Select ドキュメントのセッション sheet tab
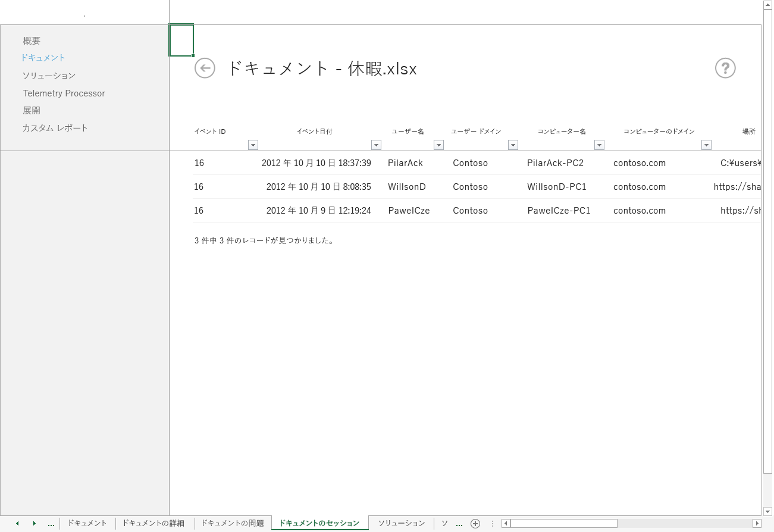This screenshot has height=532, width=774. pos(319,523)
